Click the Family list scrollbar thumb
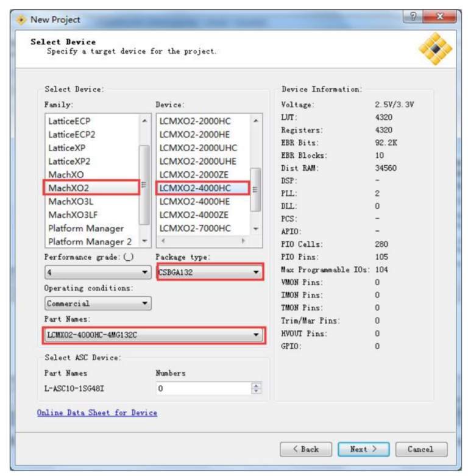 [x=144, y=185]
